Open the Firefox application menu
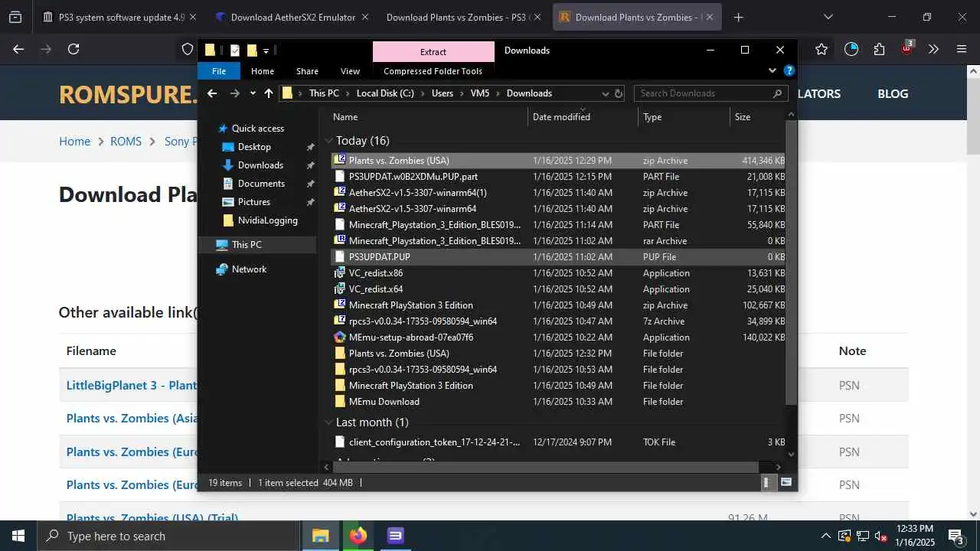 coord(962,49)
